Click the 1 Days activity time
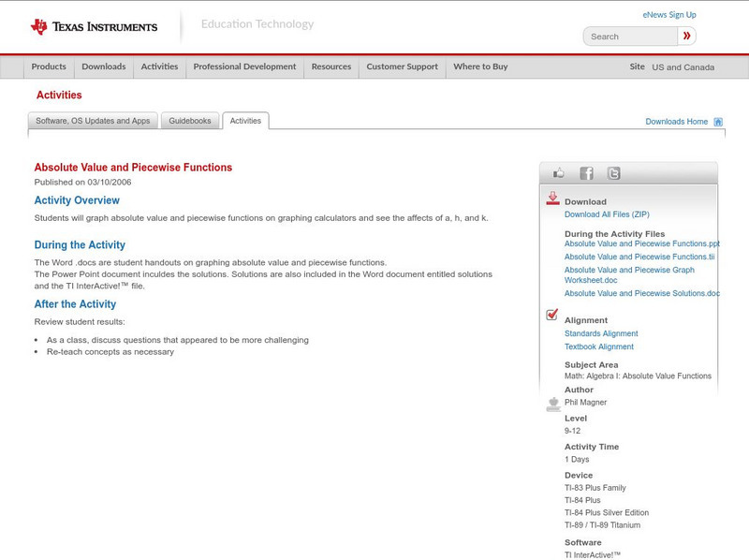749x560 pixels. click(577, 459)
